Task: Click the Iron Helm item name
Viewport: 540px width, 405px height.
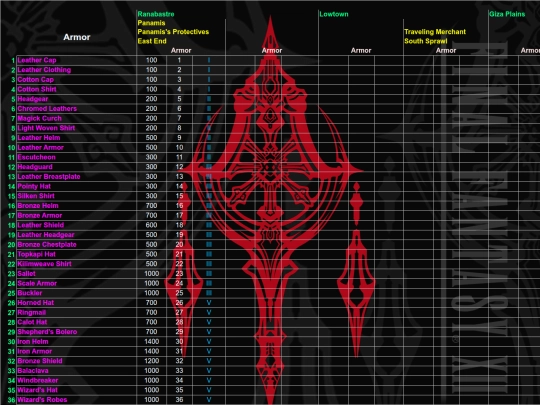Action: (x=33, y=342)
